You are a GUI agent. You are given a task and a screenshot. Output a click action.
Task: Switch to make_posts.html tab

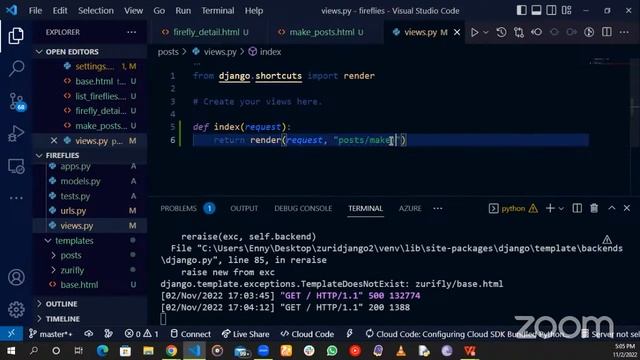pyautogui.click(x=321, y=32)
